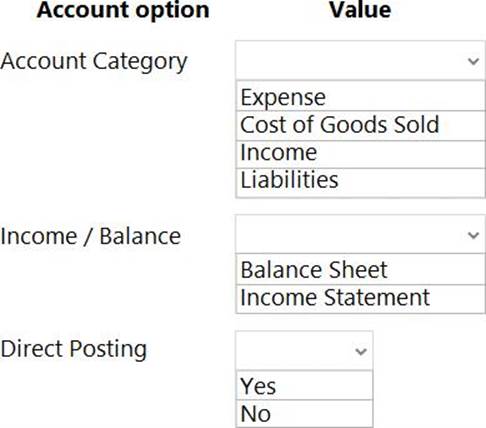Viewport: 486px width, 428px height.
Task: Pick Income from the Account Category options
Action: coord(360,154)
